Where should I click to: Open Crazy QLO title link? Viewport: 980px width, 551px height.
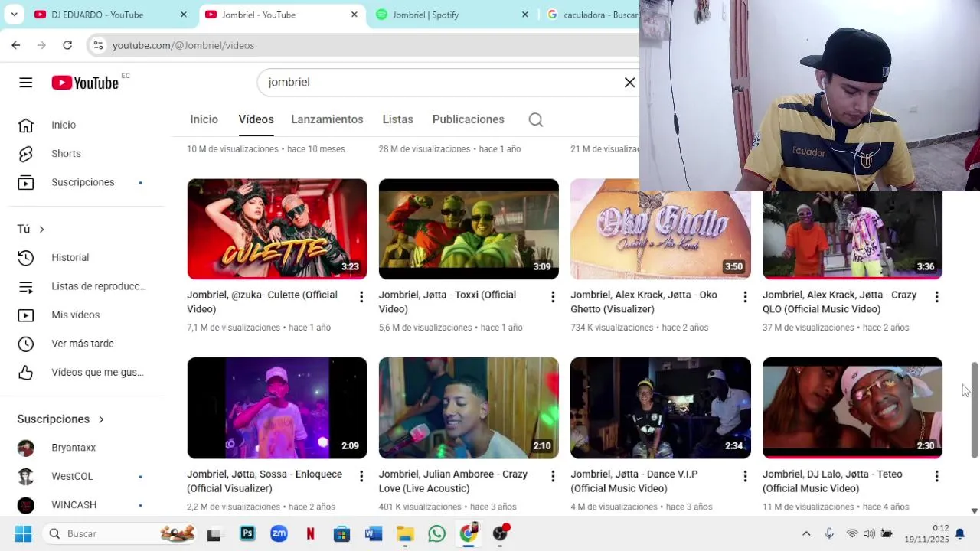tap(839, 302)
